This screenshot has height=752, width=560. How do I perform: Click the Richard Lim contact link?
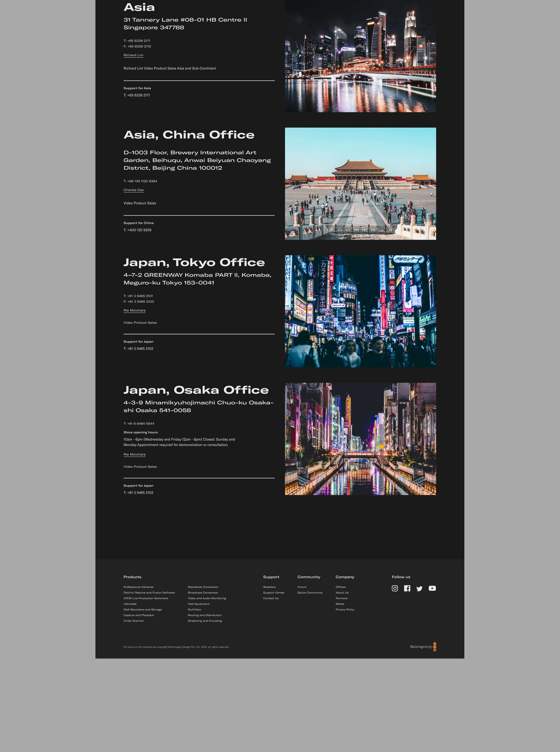133,55
